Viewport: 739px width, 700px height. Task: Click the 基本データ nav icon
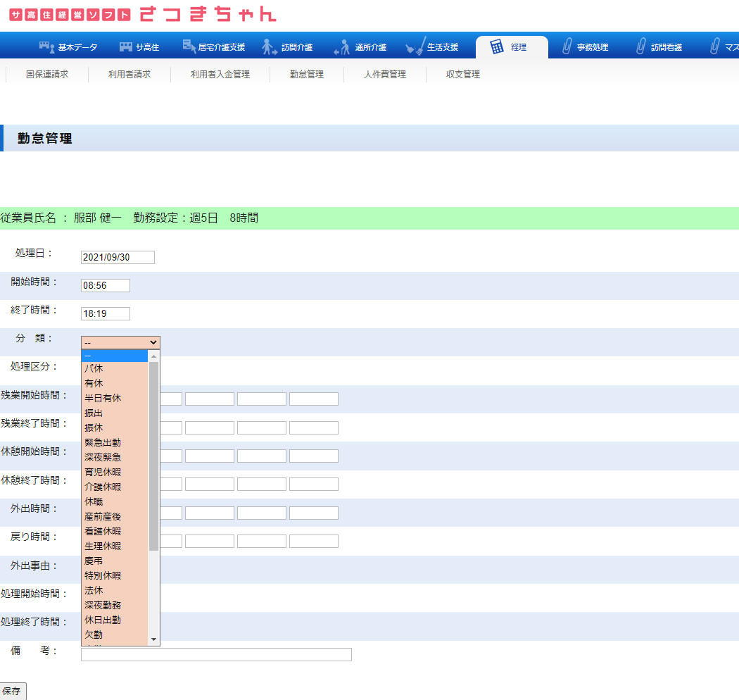pos(47,47)
